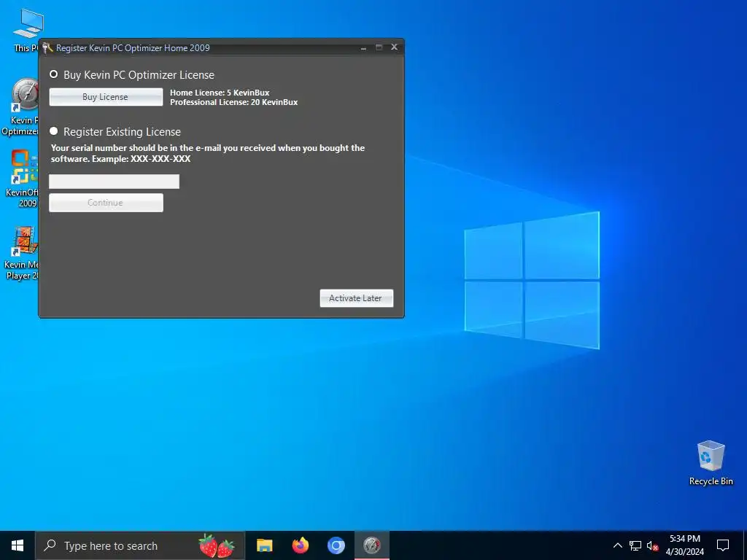The width and height of the screenshot is (747, 560).
Task: Close the Register Kevin PC Optimizer dialog
Action: pyautogui.click(x=394, y=47)
